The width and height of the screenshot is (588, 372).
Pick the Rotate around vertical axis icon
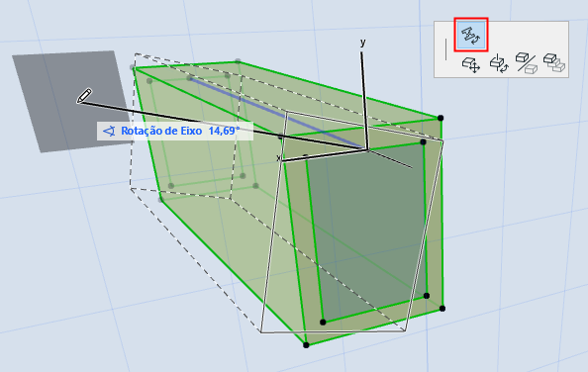click(499, 63)
